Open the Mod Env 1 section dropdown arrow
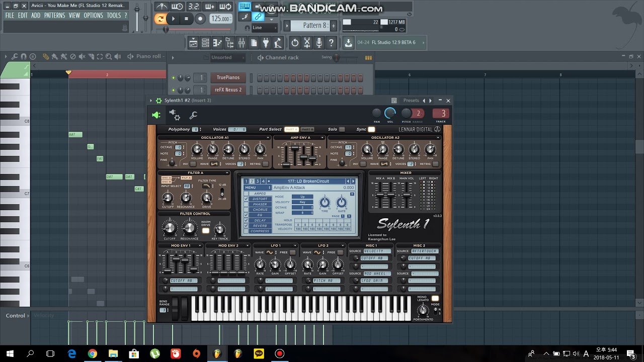 [200, 245]
